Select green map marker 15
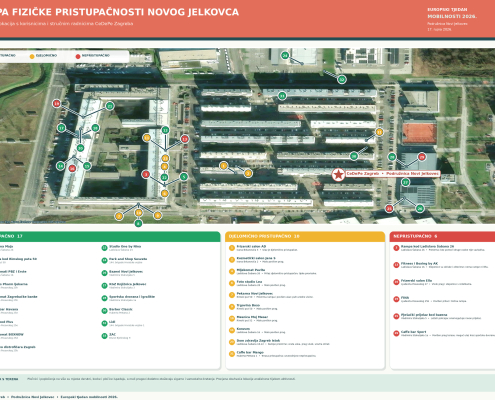Viewport: 495px width, 400px height. [x=87, y=166]
